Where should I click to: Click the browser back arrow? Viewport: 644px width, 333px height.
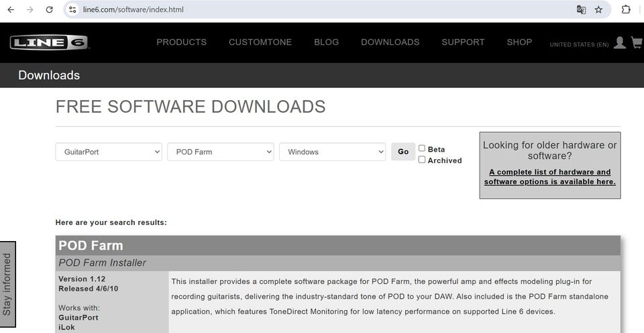point(11,9)
